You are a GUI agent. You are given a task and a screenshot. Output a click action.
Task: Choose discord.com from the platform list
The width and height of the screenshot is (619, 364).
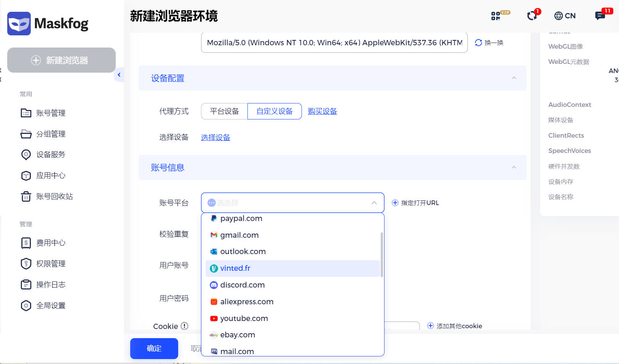pyautogui.click(x=292, y=285)
